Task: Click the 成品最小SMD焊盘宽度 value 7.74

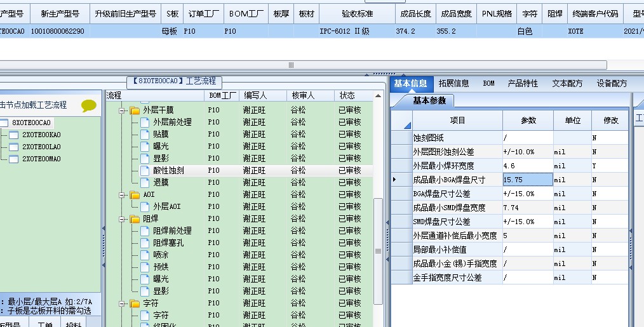Action: pyautogui.click(x=528, y=208)
